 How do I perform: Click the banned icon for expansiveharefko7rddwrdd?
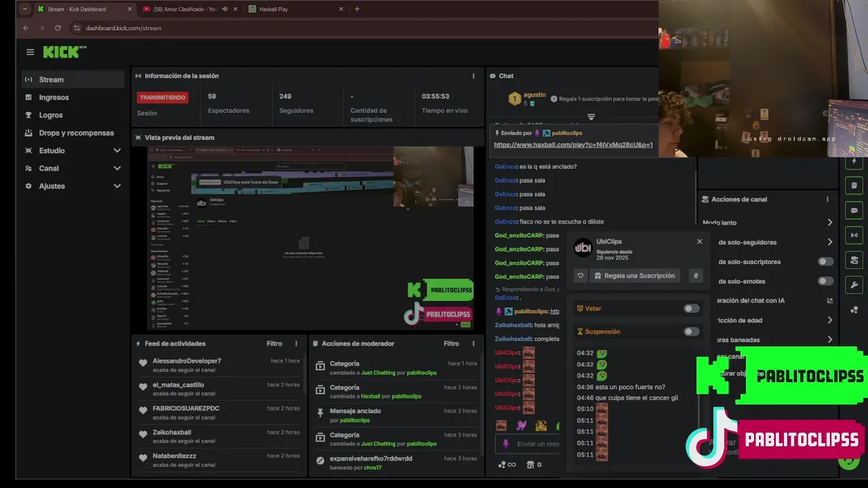pos(320,460)
